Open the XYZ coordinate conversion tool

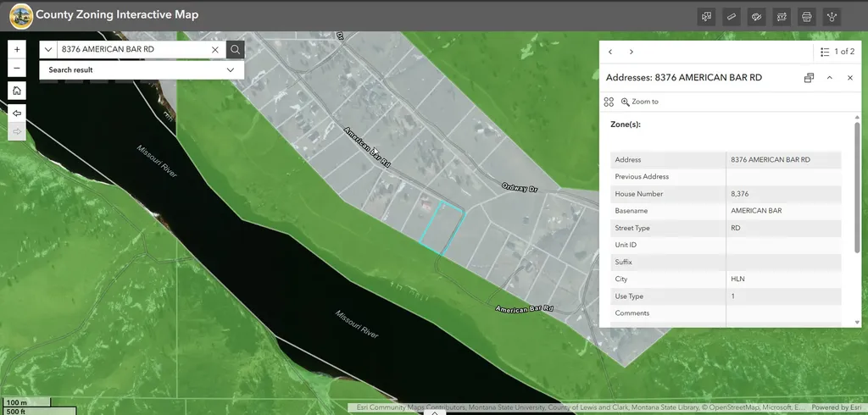782,17
